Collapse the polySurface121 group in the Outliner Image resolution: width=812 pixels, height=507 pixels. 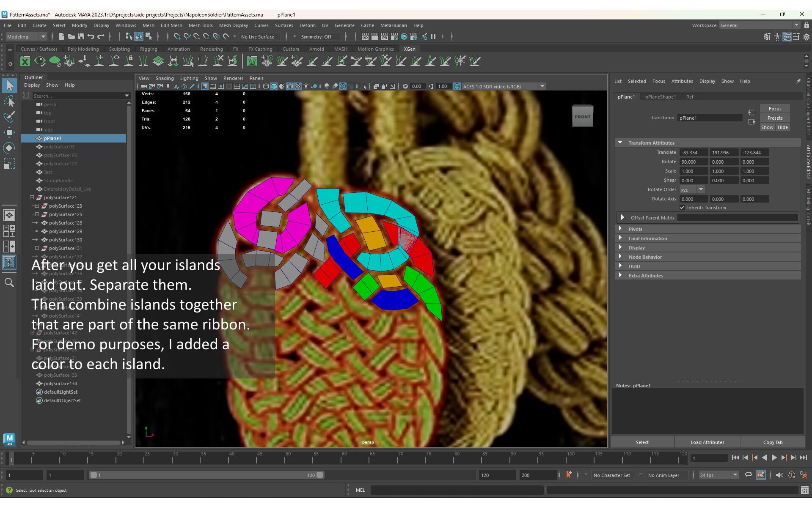[32, 197]
